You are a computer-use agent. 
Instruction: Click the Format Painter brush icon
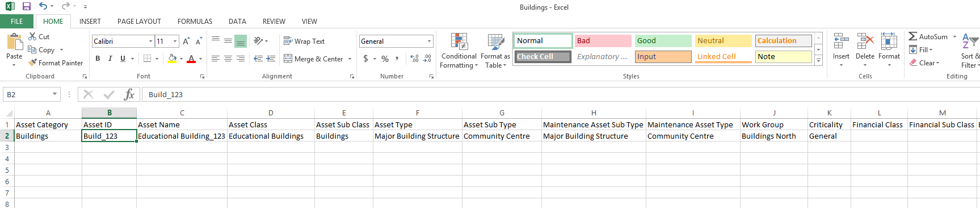(32, 63)
